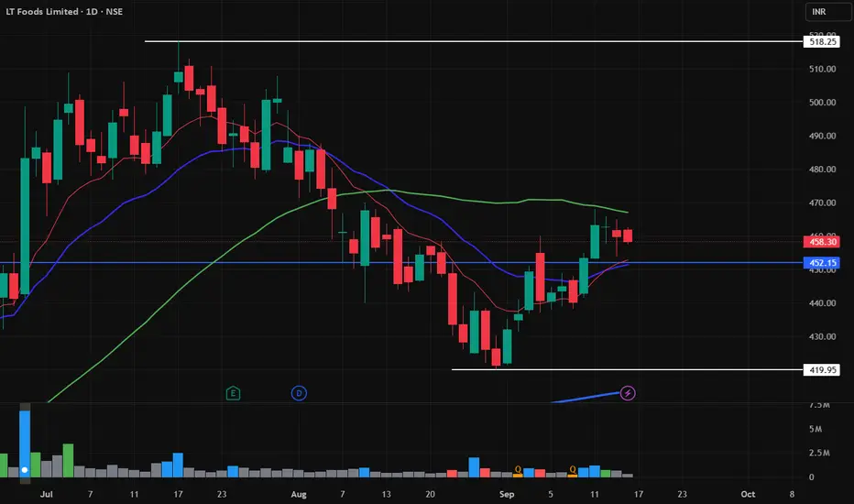The image size is (854, 504).
Task: Click the 470.00 price axis label
Action: click(x=823, y=203)
